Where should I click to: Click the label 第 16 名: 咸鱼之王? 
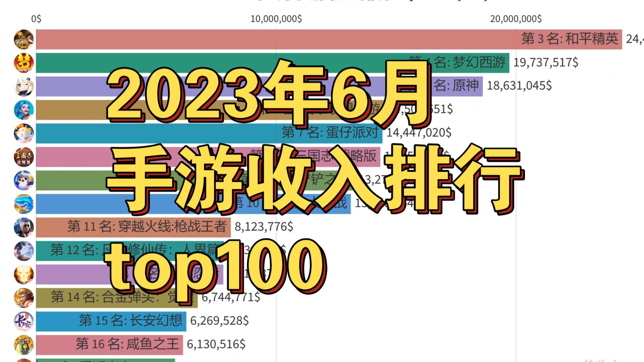127,344
